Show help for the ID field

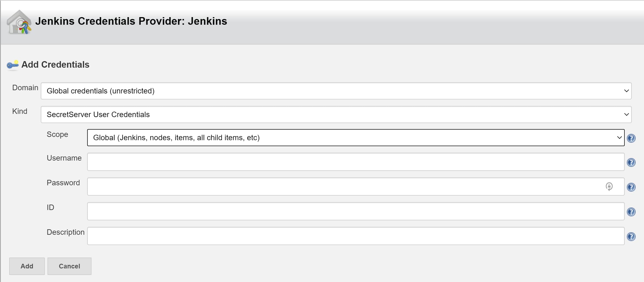click(631, 212)
